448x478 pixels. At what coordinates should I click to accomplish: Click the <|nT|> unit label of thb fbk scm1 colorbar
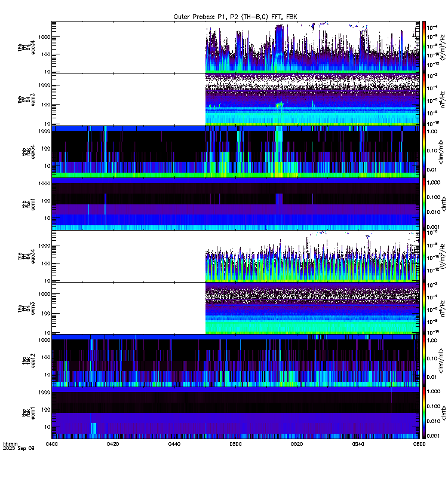[444, 204]
